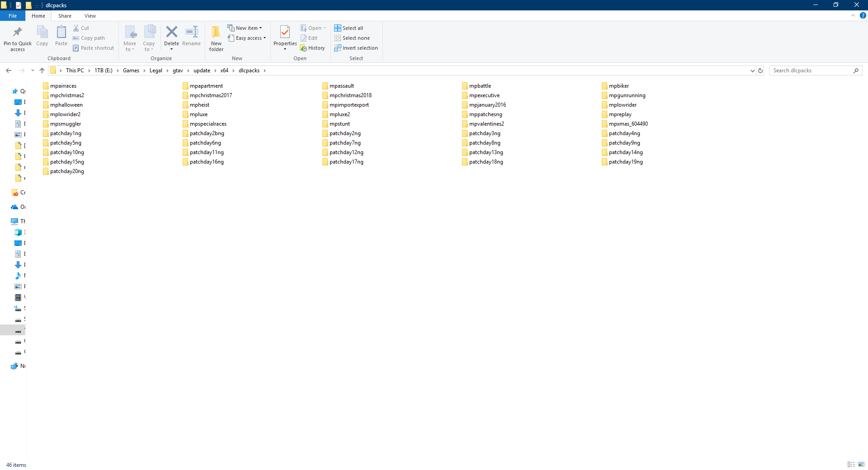Open the File menu tab

click(x=13, y=16)
